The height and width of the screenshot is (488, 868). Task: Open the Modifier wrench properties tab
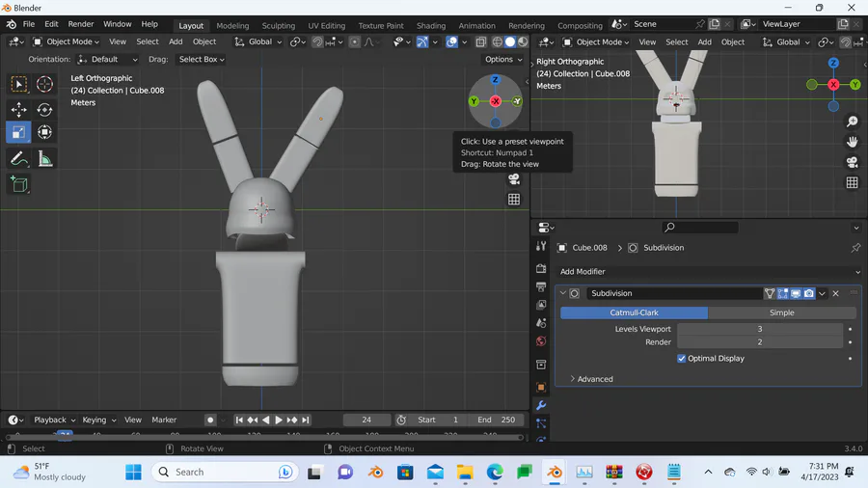(541, 406)
